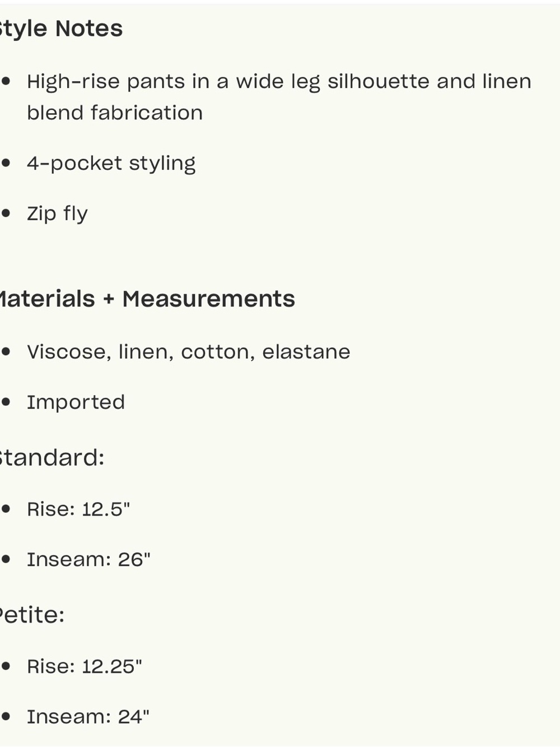Click the bullet beside 'Imported'
This screenshot has height=747, width=560.
coord(6,402)
